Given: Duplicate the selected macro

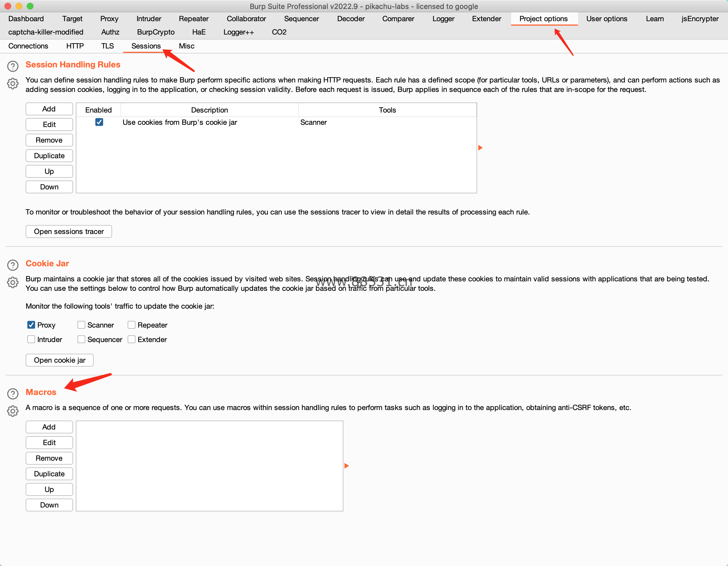Looking at the screenshot, I should click(x=49, y=474).
